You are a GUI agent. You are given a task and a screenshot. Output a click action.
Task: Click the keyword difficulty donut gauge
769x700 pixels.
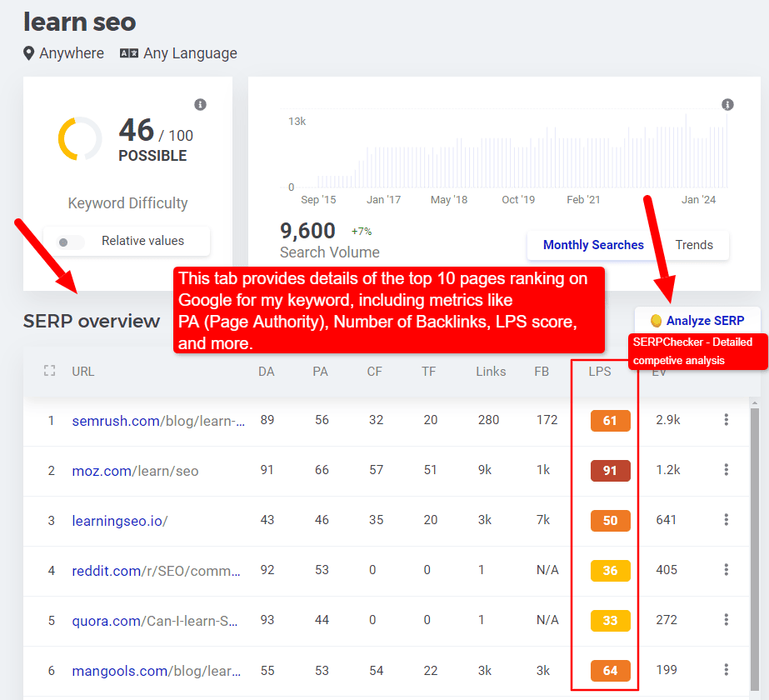point(80,139)
